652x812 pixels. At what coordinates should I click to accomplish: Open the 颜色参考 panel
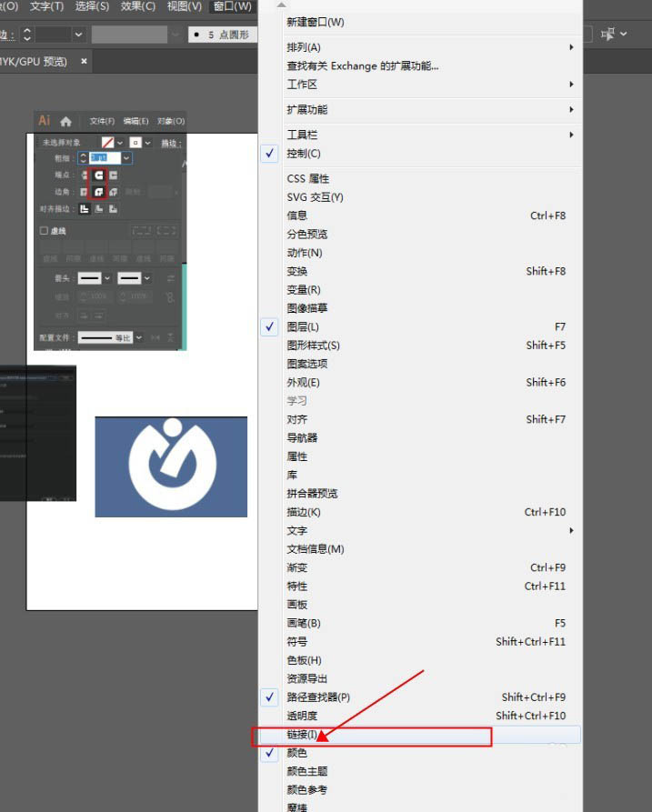(x=420, y=790)
